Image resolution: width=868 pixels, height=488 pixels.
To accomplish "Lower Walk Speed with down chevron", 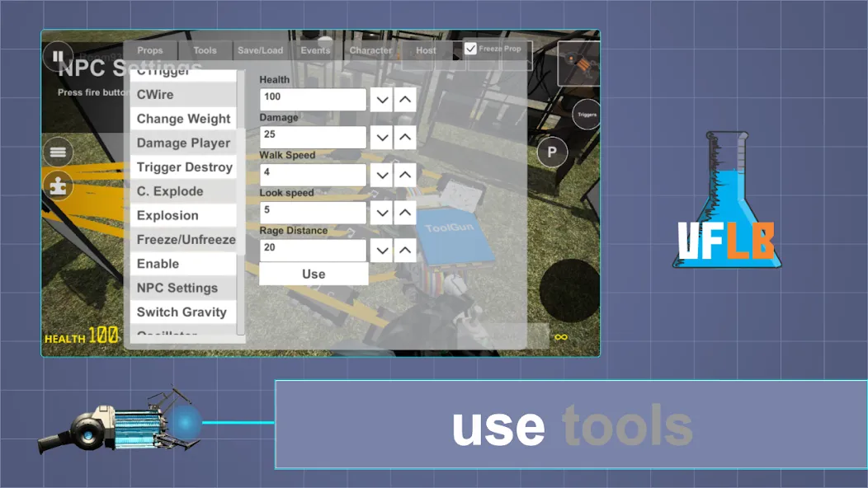I will [x=381, y=176].
